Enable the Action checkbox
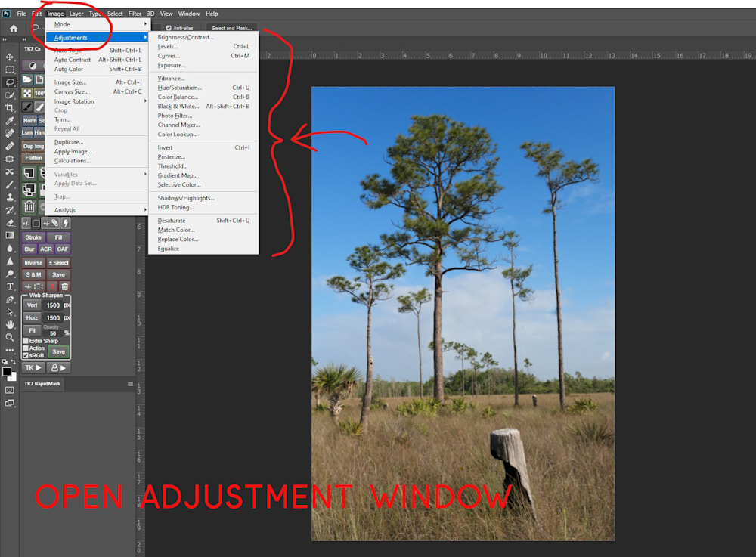 click(x=26, y=348)
